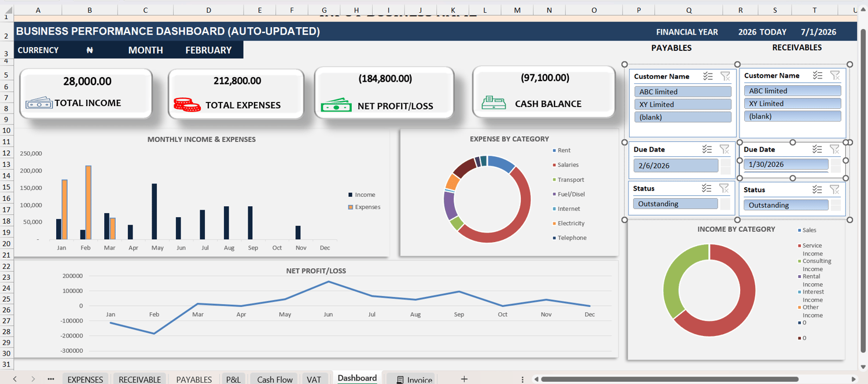Clear filter on Payables Status slicer
Screen dimensions: 868x384
pos(724,188)
